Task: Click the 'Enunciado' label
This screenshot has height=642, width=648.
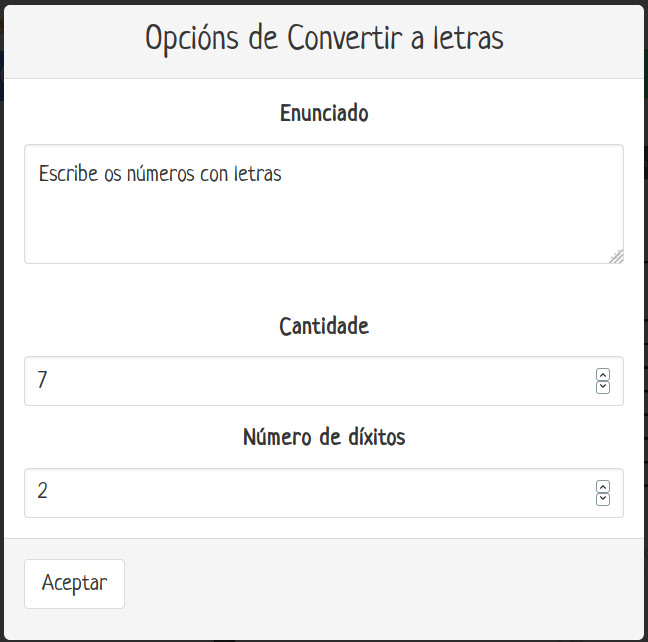Action: [x=324, y=114]
